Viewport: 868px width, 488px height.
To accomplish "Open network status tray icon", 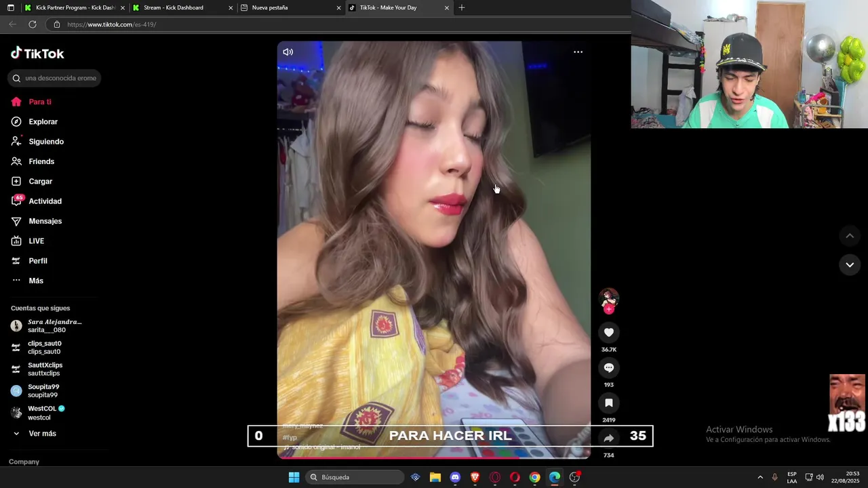I will 809,477.
